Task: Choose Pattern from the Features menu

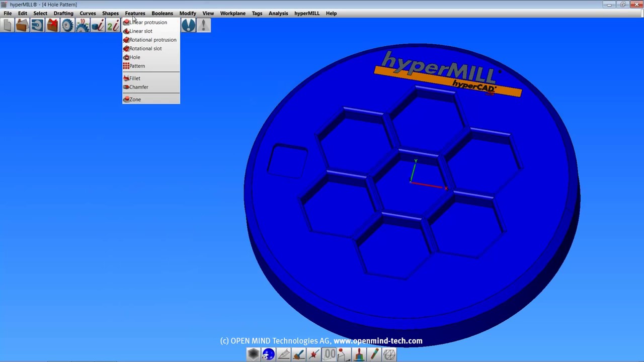Action: [150, 66]
